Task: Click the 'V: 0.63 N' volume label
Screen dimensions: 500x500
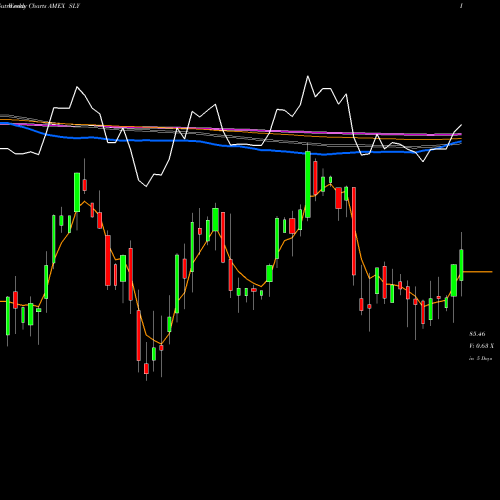Action: click(481, 346)
